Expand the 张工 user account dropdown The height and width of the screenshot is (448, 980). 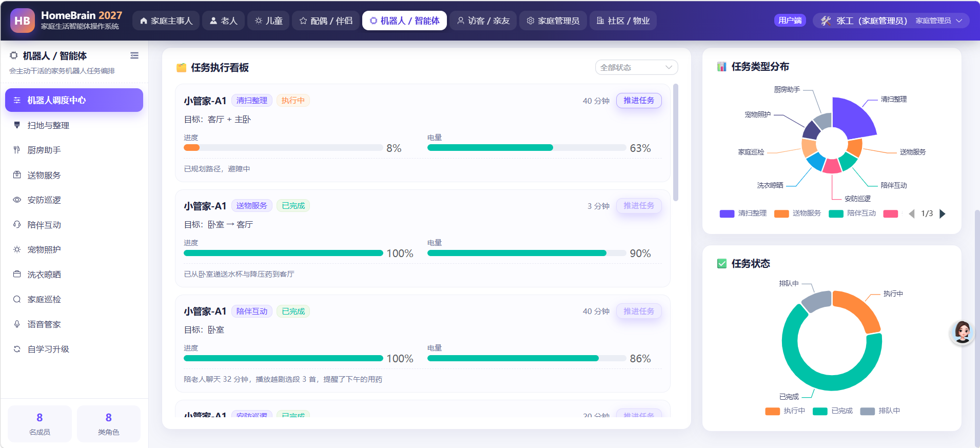[x=891, y=21]
